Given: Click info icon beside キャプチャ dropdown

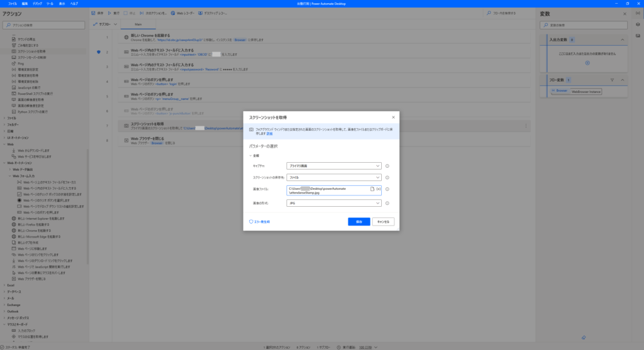Looking at the screenshot, I should (x=387, y=166).
